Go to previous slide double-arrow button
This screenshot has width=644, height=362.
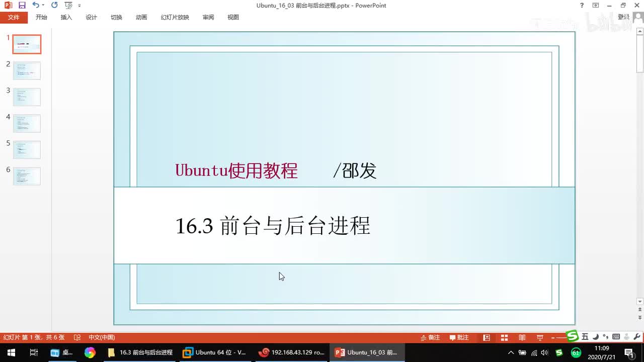(x=640, y=310)
